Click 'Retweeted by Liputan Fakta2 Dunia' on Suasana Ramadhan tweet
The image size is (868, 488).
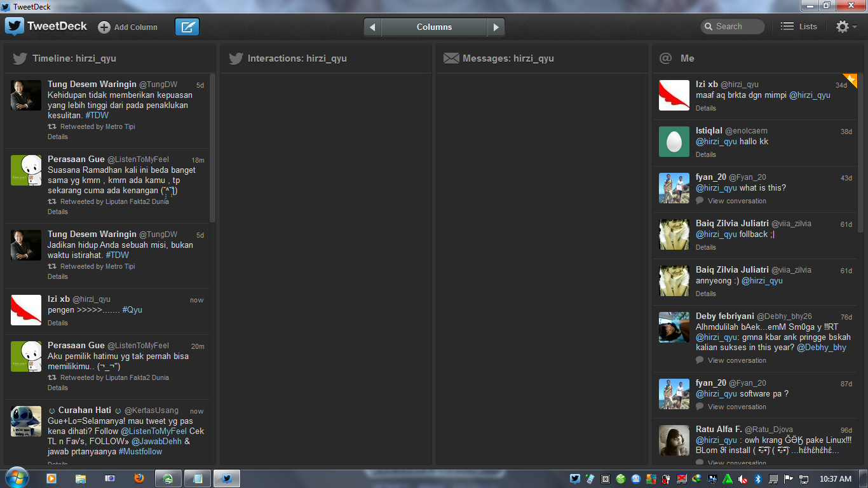tap(114, 201)
